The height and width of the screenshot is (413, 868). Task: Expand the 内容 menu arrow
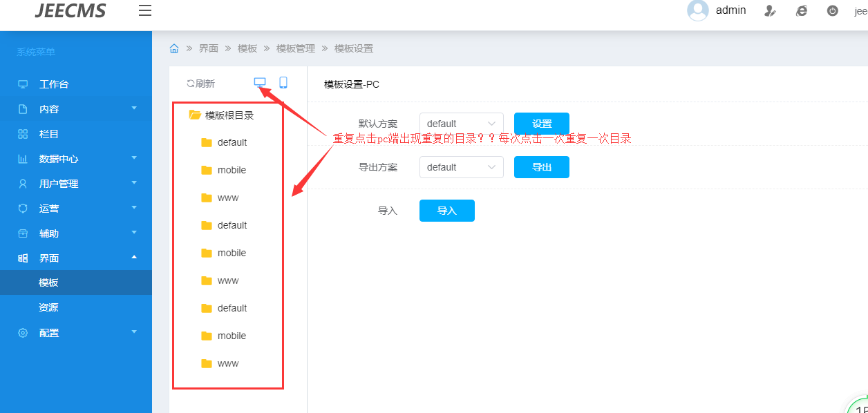pos(134,108)
